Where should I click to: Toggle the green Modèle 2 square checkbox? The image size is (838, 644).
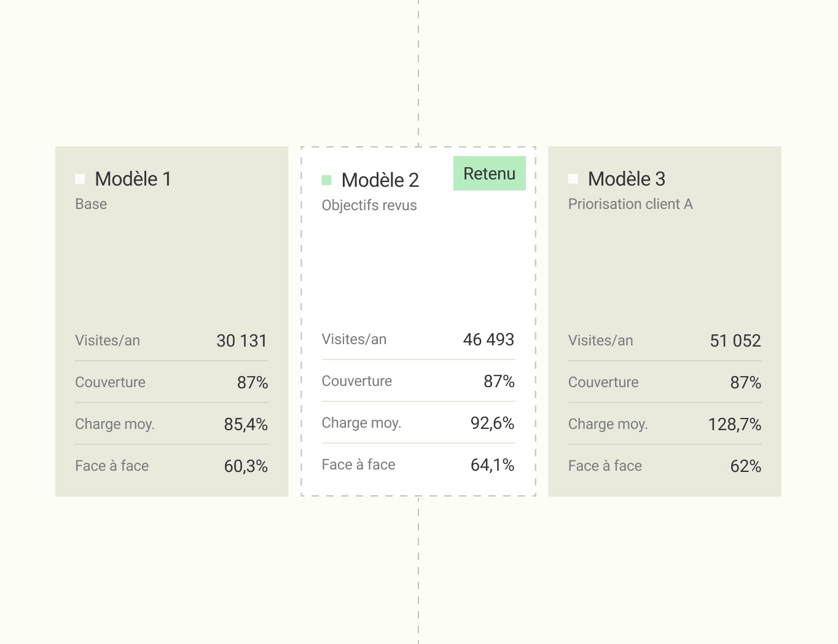tap(326, 180)
